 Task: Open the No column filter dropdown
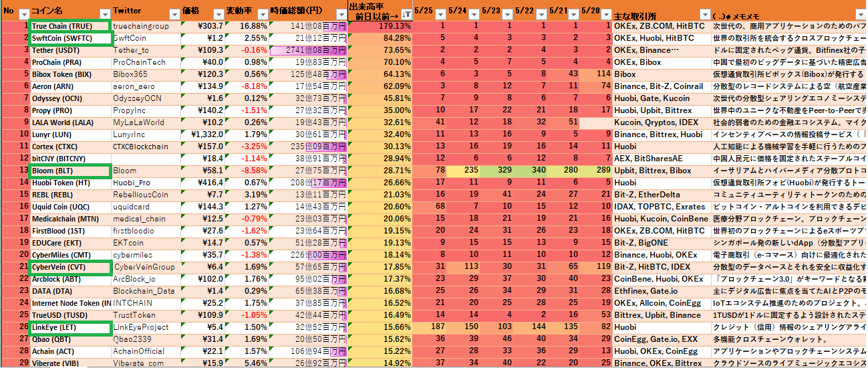24,14
